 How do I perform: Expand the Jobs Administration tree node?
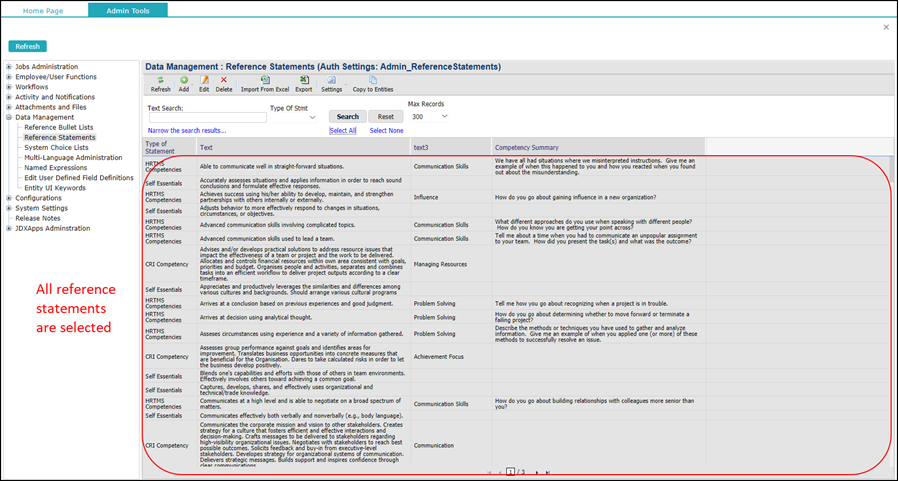[x=9, y=67]
